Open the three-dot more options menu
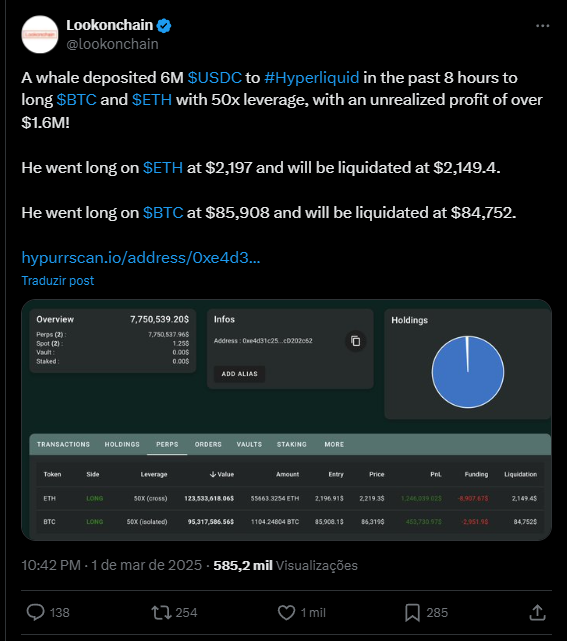Screen dimensions: 567x641 click(542, 26)
